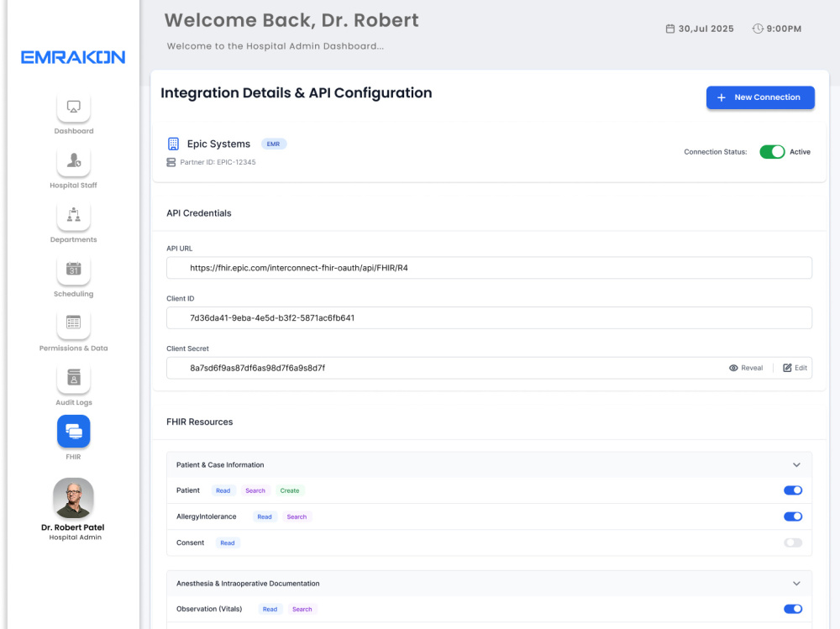Click the pencil icon in Client Secret field
The width and height of the screenshot is (840, 629).
point(787,368)
